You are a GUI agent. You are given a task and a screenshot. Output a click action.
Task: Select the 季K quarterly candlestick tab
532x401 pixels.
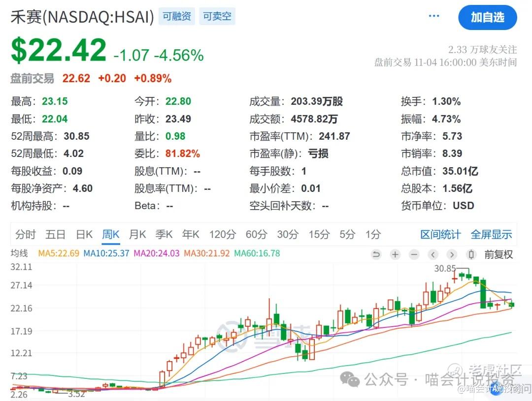click(164, 234)
